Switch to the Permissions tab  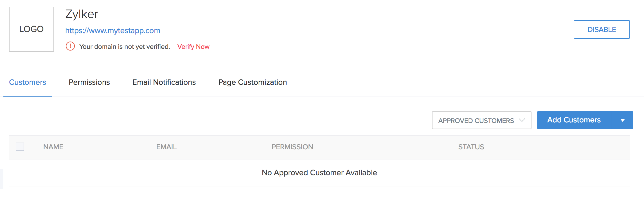click(89, 82)
